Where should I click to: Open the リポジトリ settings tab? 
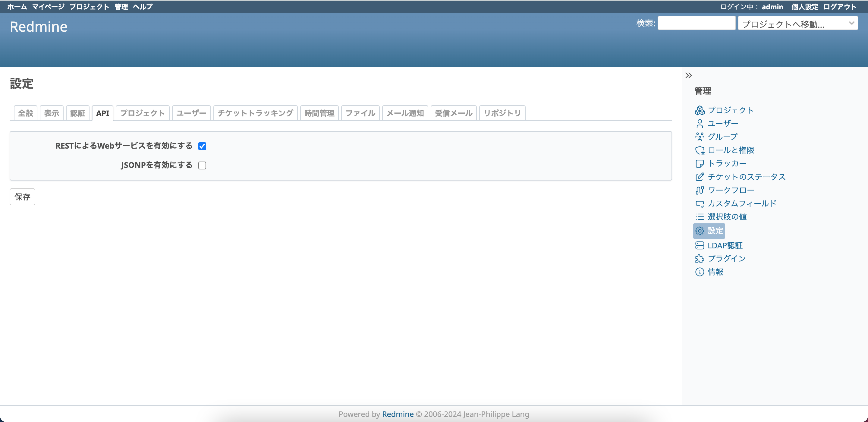pos(502,113)
